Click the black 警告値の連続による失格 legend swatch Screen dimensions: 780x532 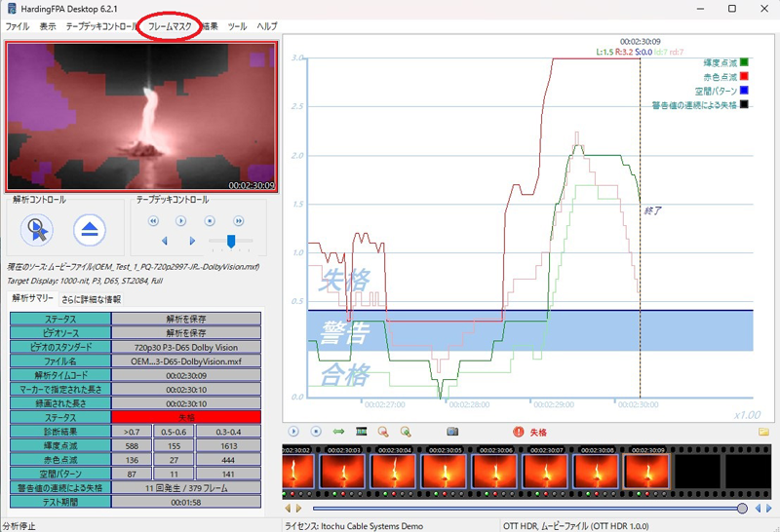tap(744, 104)
